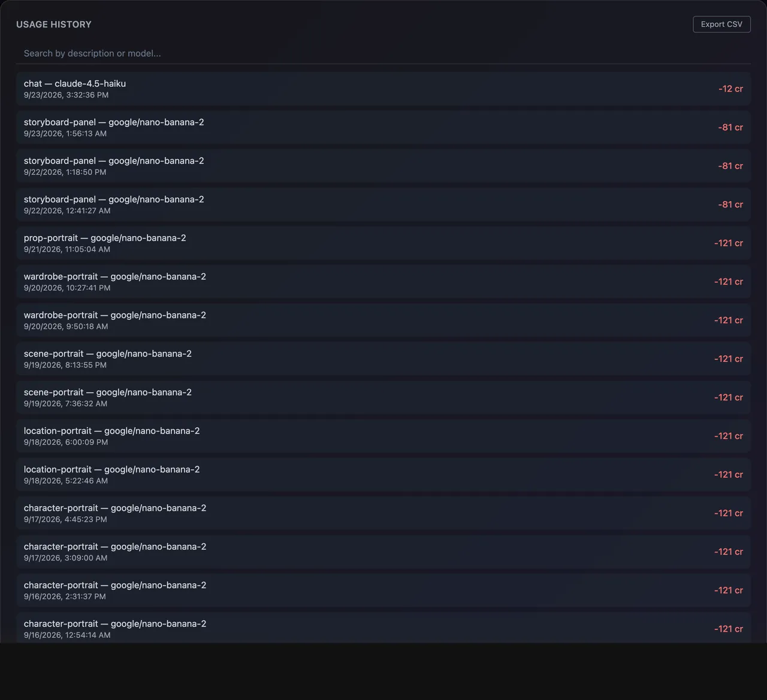Select the location-portrait row at 9/18/2026, 5:22:46 AM
Image resolution: width=767 pixels, height=700 pixels.
(x=383, y=475)
